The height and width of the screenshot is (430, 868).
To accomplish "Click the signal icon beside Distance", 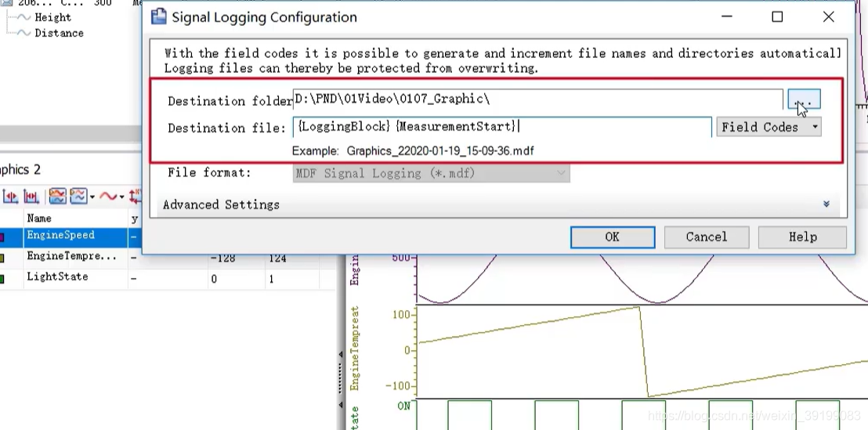I will (x=24, y=33).
